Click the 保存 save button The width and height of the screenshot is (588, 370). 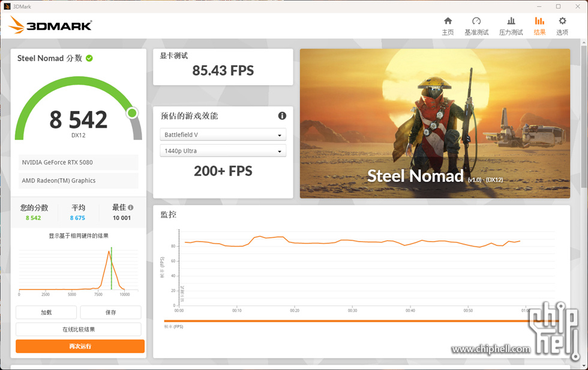coord(110,312)
